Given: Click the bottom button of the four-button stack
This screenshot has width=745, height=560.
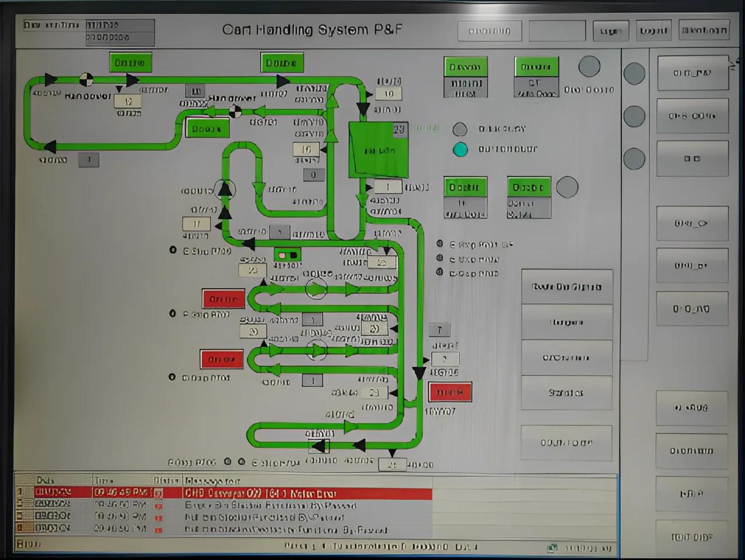Looking at the screenshot, I should [567, 393].
